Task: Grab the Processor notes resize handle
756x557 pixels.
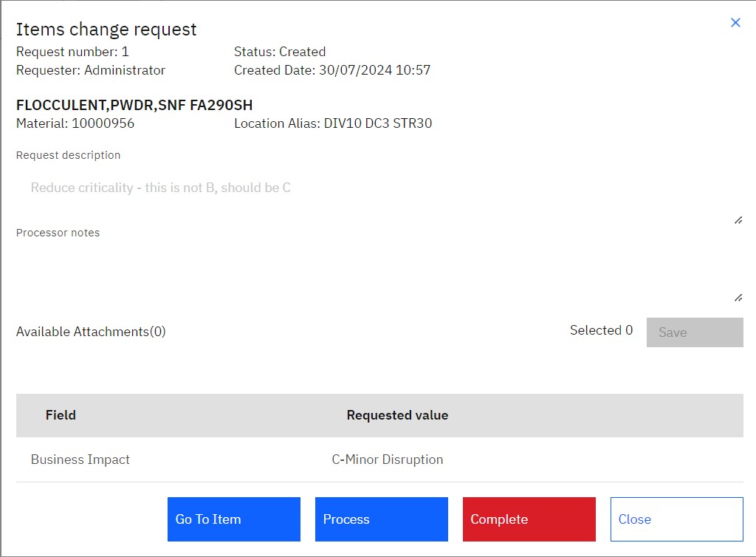Action: pyautogui.click(x=738, y=298)
